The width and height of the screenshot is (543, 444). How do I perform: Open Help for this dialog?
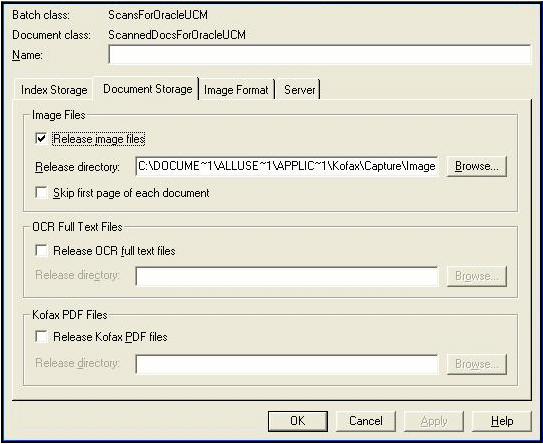click(x=502, y=421)
